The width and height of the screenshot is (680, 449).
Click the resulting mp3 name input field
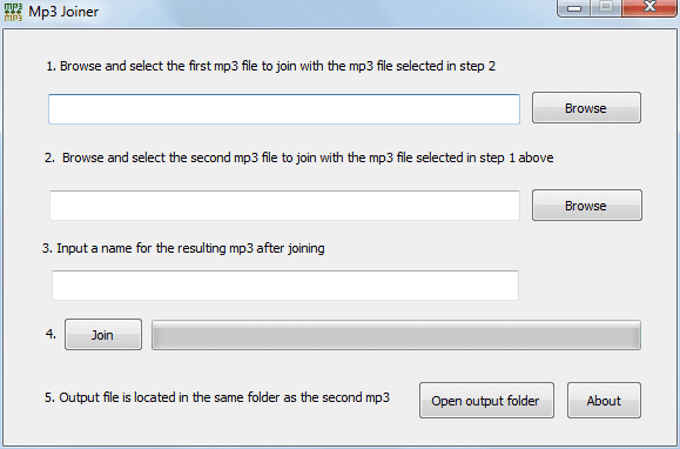pyautogui.click(x=285, y=285)
